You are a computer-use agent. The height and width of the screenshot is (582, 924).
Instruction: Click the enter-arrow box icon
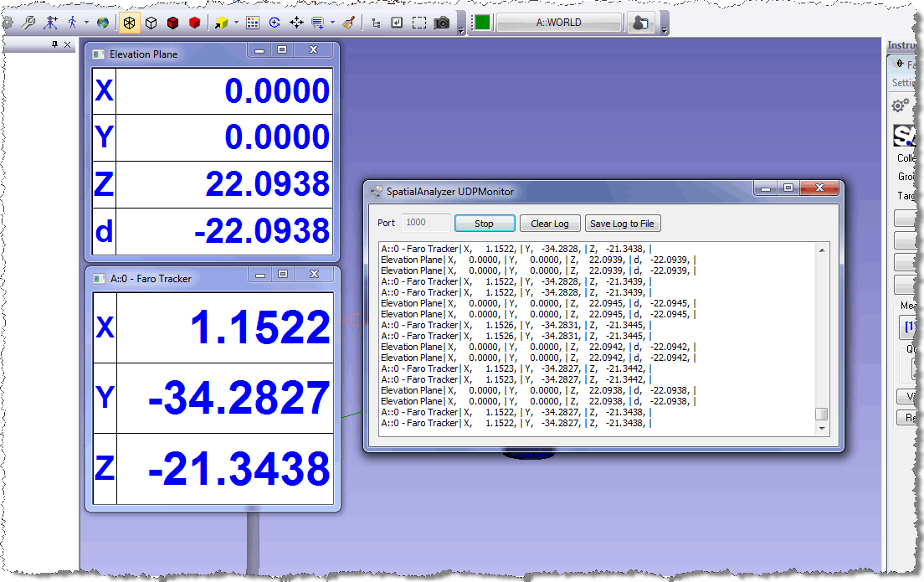[398, 23]
